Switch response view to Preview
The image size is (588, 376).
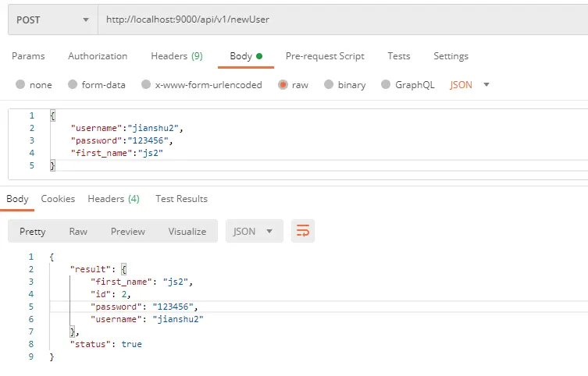(x=128, y=232)
